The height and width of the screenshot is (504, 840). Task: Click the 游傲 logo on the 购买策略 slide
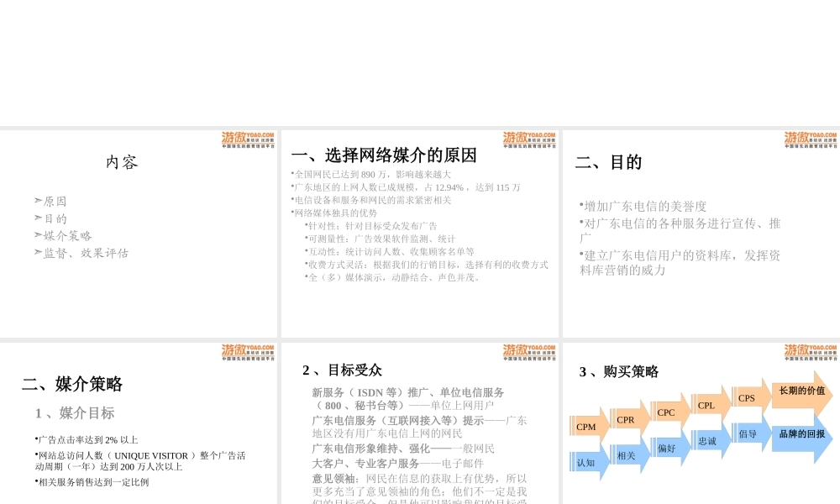coord(811,352)
